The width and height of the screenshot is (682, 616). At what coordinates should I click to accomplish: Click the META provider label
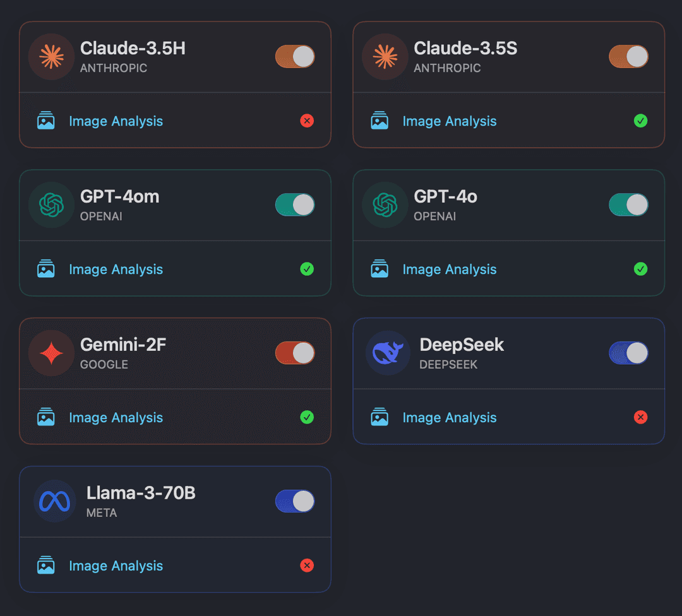pyautogui.click(x=101, y=513)
